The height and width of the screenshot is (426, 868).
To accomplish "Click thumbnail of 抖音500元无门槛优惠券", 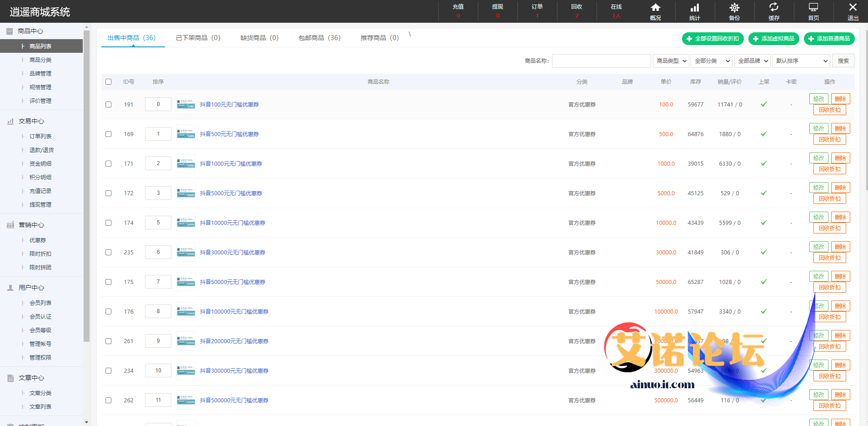I will click(x=186, y=134).
